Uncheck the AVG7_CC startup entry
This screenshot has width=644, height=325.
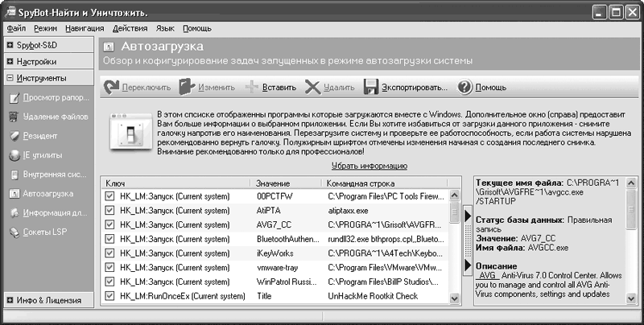tap(109, 225)
